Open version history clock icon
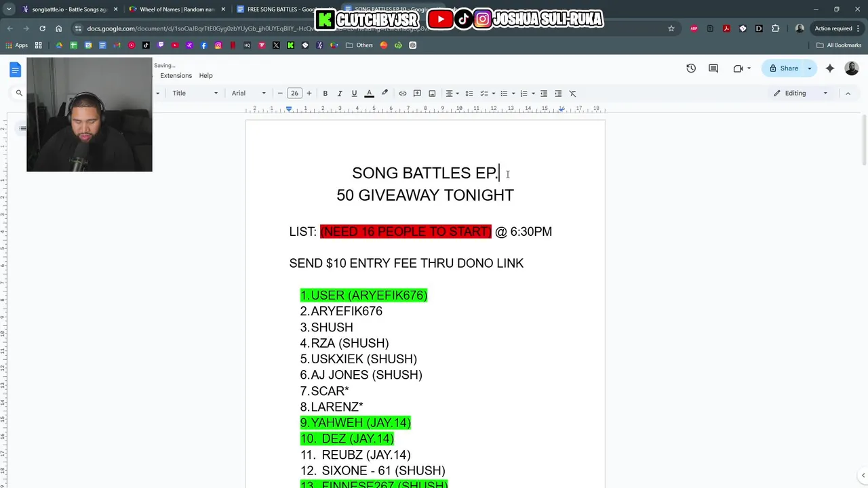Screen dimensions: 868x488 691,68
